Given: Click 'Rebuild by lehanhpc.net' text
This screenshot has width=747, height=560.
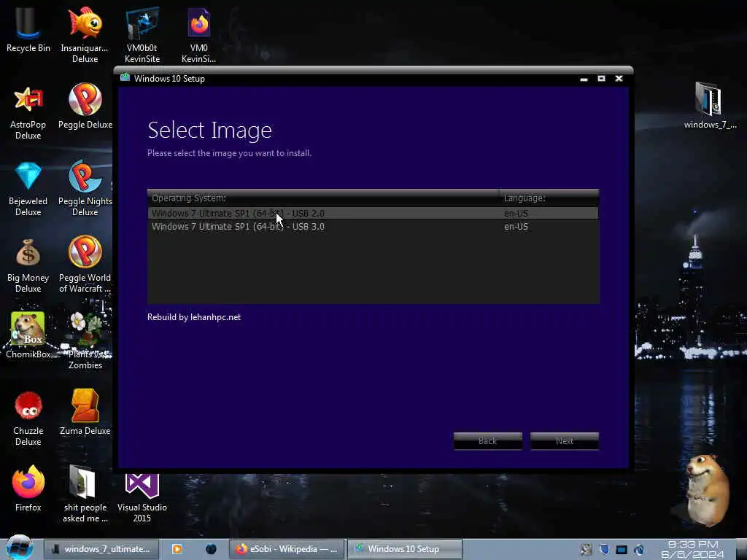Looking at the screenshot, I should (194, 317).
